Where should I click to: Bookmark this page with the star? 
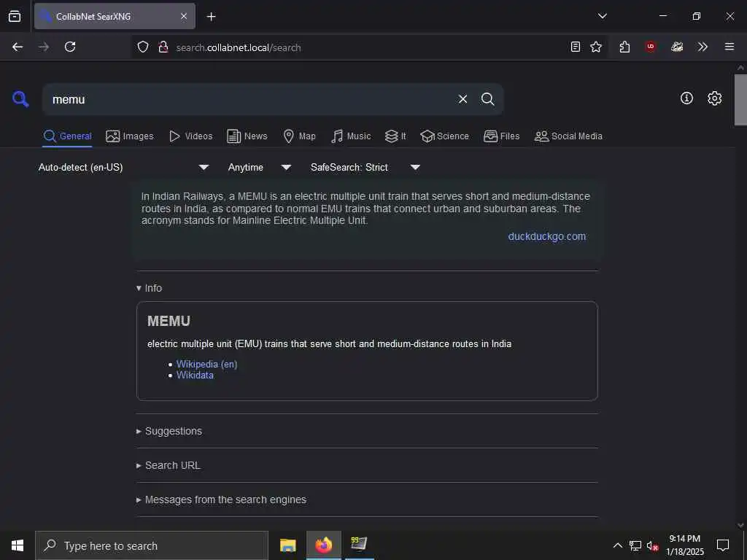pos(595,47)
